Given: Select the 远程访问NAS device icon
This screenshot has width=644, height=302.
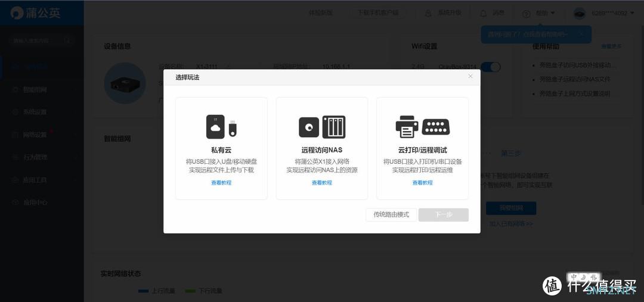Looking at the screenshot, I should click(x=322, y=127).
